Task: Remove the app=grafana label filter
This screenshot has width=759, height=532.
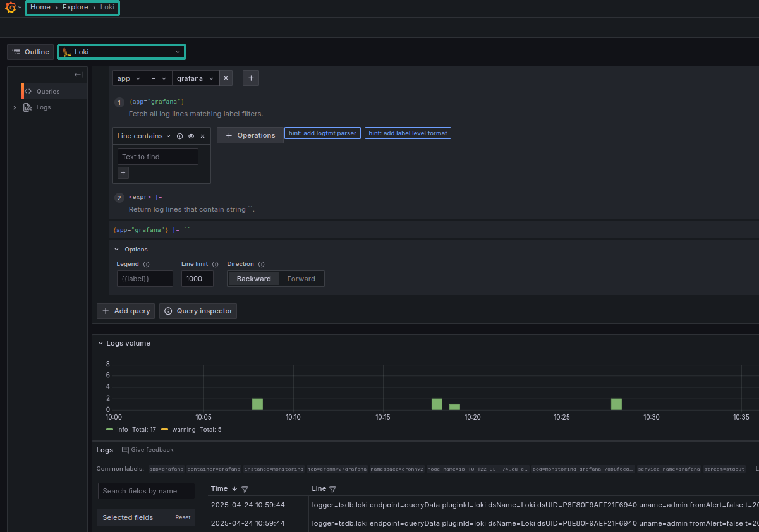Action: click(226, 78)
